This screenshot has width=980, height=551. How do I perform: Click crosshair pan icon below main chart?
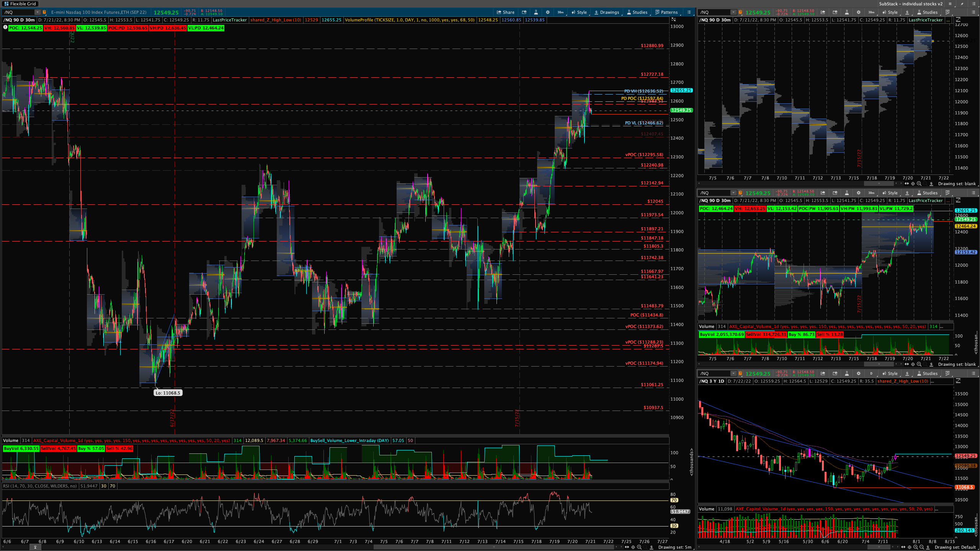pos(633,547)
